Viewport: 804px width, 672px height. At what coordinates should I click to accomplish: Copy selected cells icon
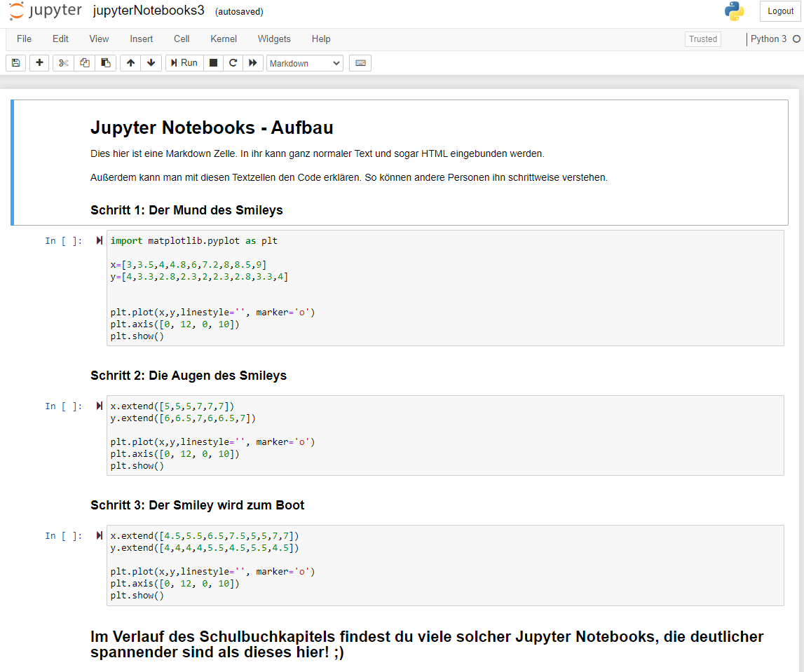tap(84, 63)
